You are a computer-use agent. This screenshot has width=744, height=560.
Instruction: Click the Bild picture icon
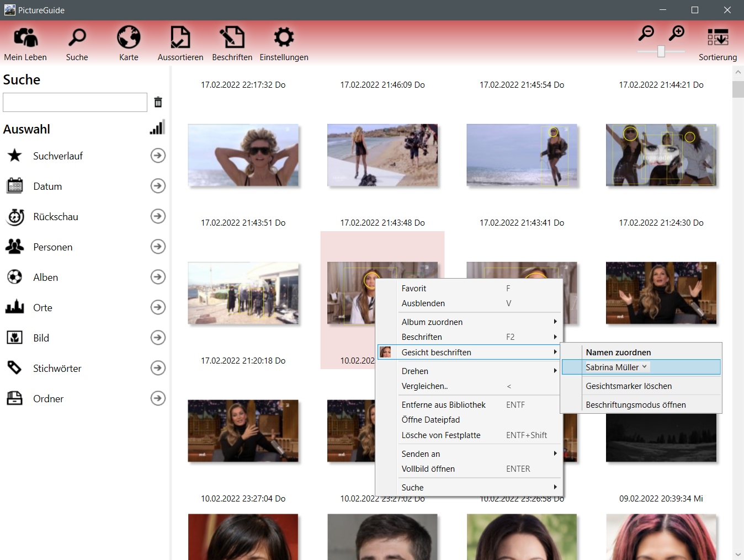(x=15, y=338)
